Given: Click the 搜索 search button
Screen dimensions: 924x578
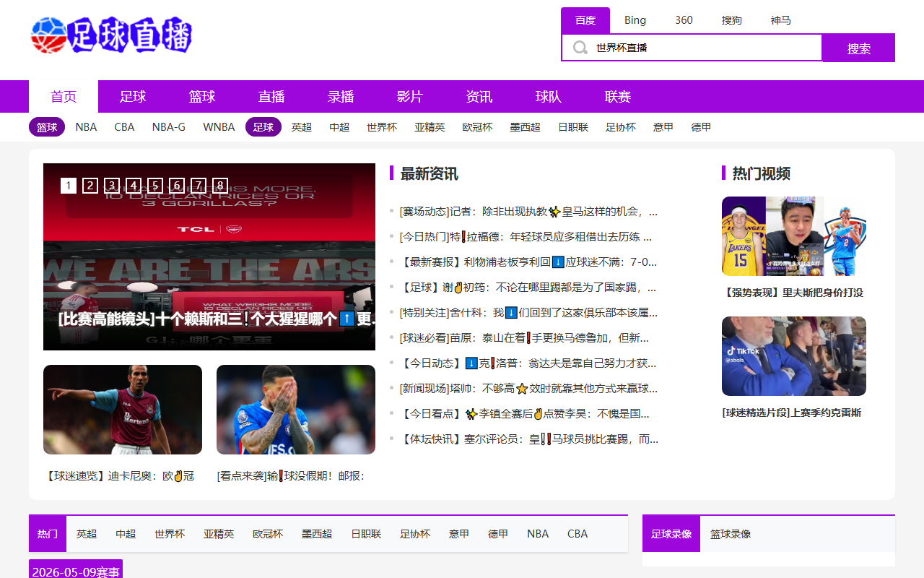Looking at the screenshot, I should (x=859, y=48).
